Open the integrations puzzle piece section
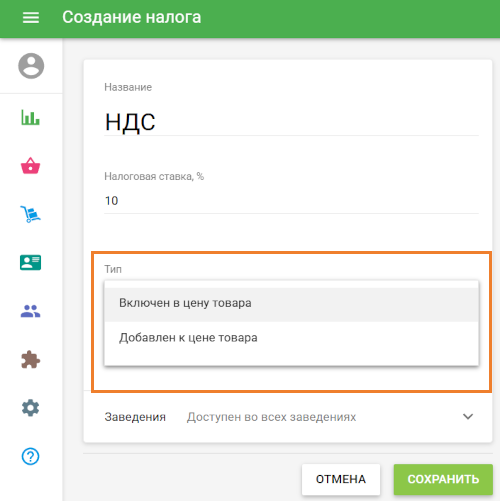The width and height of the screenshot is (500, 501). point(30,360)
